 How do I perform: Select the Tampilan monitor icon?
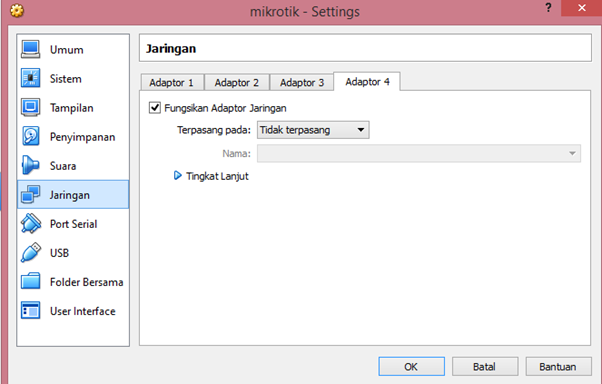point(31,108)
